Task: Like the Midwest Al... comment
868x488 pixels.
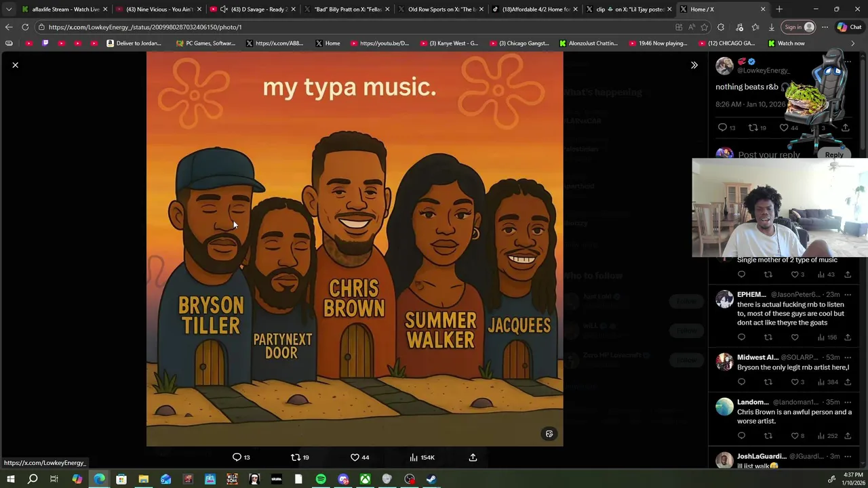Action: 795,382
